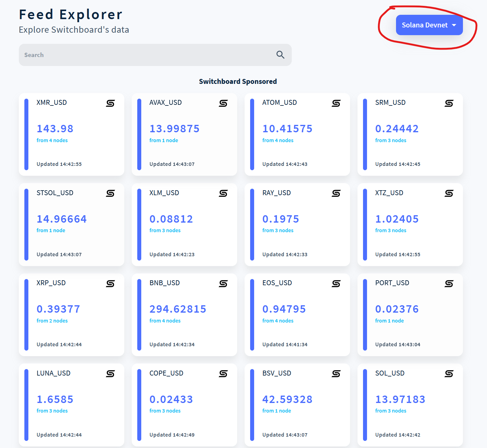The width and height of the screenshot is (487, 448).
Task: Click the magnifying glass search icon
Action: 280,55
